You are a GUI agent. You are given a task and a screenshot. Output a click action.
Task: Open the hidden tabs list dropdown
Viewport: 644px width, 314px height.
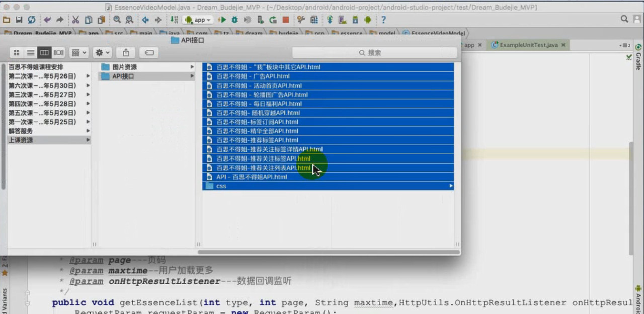tap(625, 45)
